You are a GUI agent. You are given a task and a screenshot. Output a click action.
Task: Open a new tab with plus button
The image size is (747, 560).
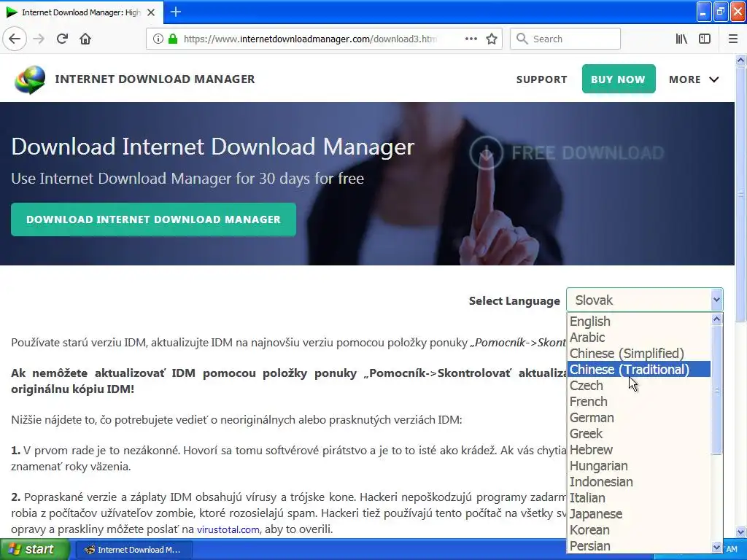click(x=176, y=12)
